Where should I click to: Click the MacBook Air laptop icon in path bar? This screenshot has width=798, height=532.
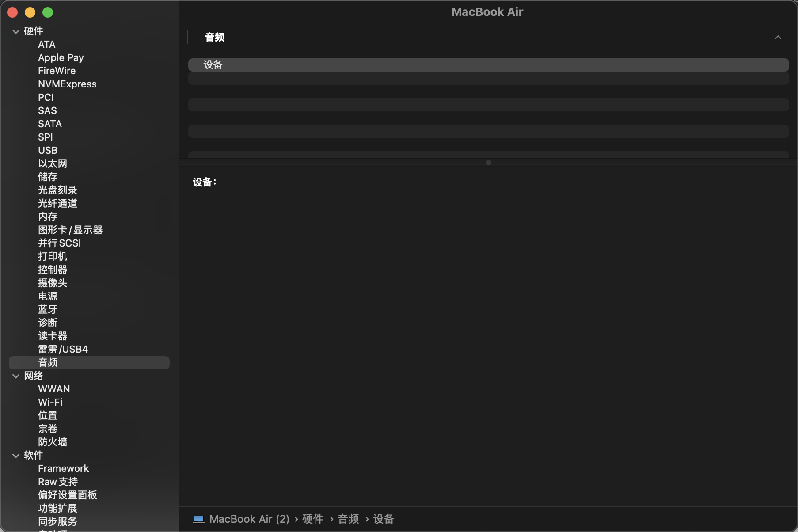coord(199,519)
